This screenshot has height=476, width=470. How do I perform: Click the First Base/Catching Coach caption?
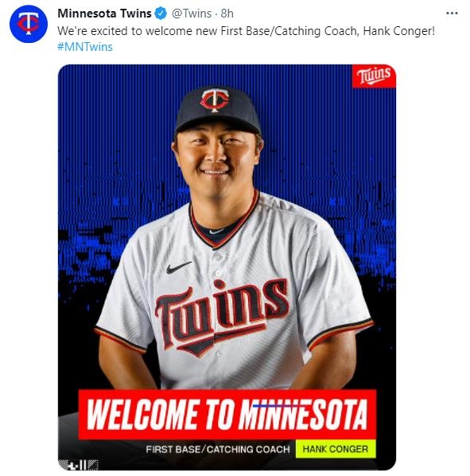click(218, 449)
